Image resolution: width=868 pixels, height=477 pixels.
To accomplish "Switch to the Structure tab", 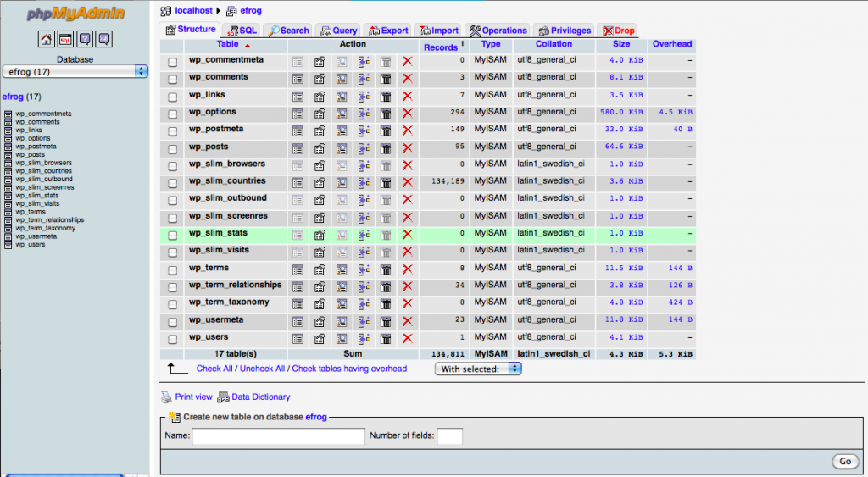I will (x=191, y=30).
